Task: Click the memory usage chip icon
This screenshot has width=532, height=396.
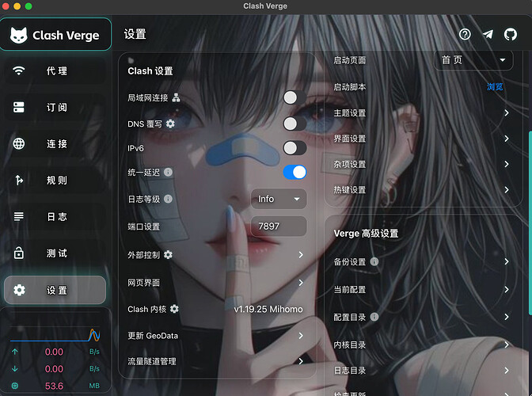Action: (x=14, y=386)
